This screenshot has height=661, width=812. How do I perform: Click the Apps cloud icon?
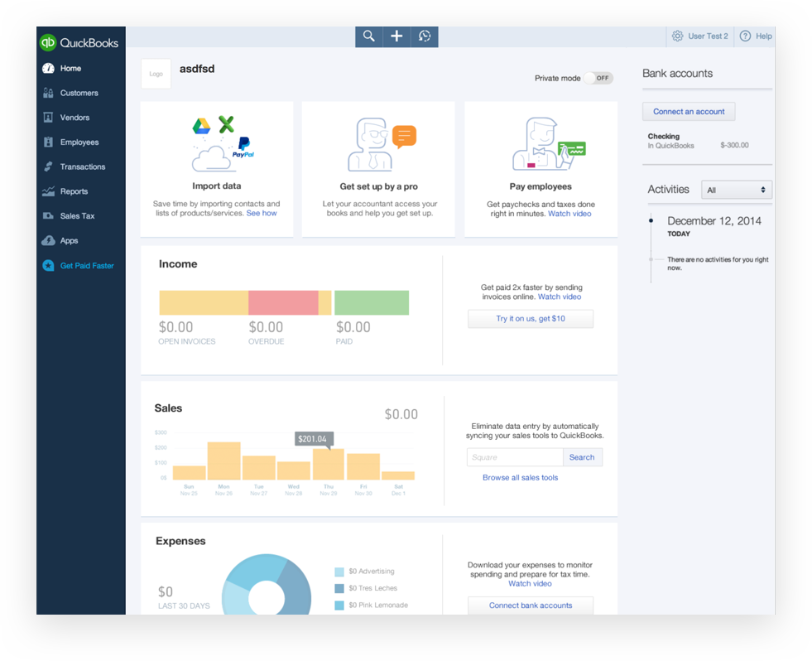(48, 240)
